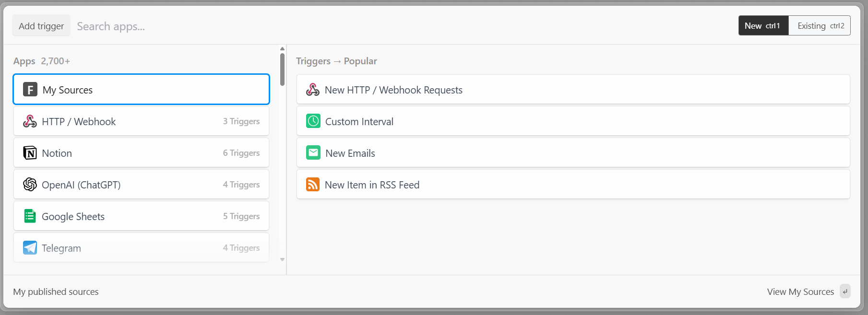Click the Add trigger button
This screenshot has width=868, height=315.
(41, 26)
